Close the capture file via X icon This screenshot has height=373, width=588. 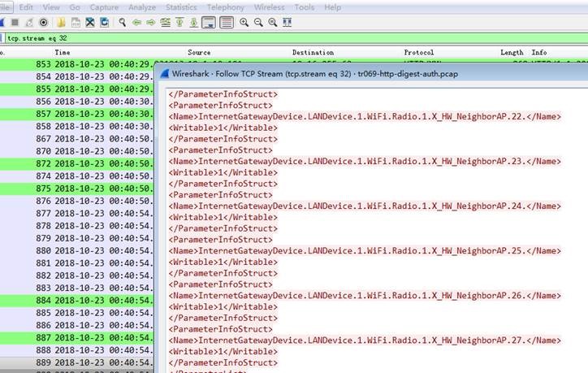(x=91, y=22)
